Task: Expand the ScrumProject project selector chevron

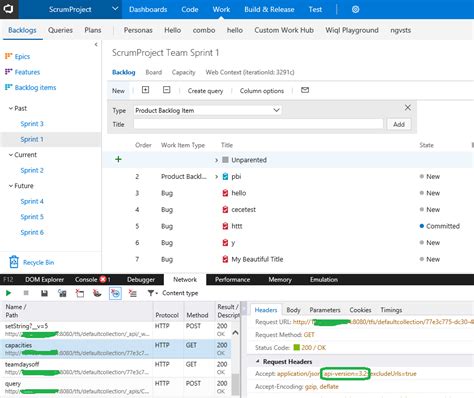Action: [x=115, y=9]
